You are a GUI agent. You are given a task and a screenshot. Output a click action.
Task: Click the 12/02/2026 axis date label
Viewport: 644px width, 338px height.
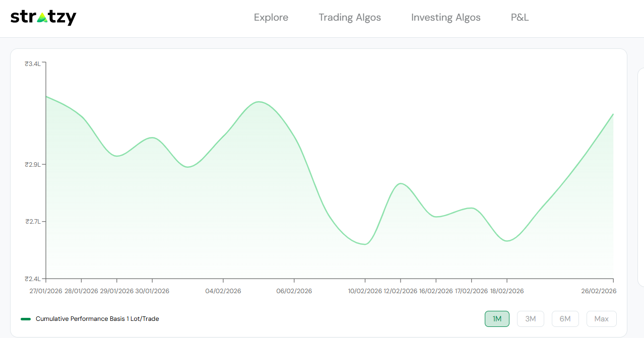tap(401, 291)
